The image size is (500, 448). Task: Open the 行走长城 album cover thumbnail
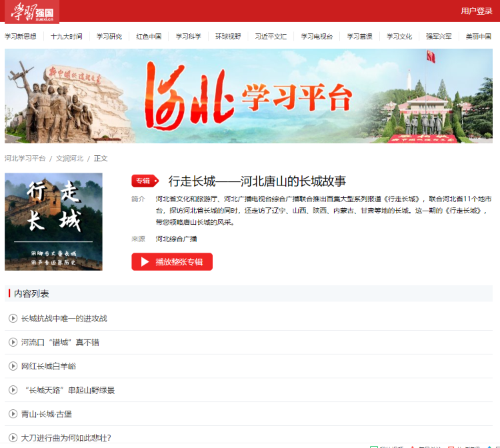pyautogui.click(x=53, y=221)
